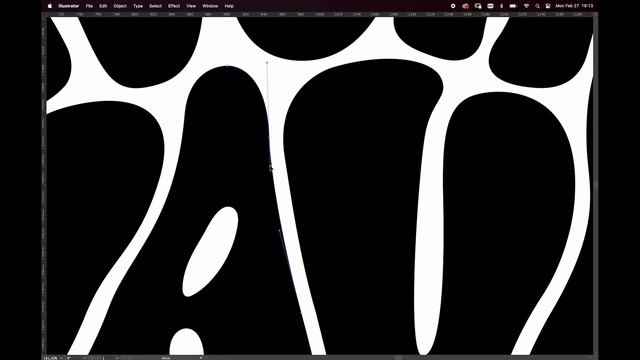The width and height of the screenshot is (640, 360).
Task: Open the Type menu
Action: click(x=138, y=6)
